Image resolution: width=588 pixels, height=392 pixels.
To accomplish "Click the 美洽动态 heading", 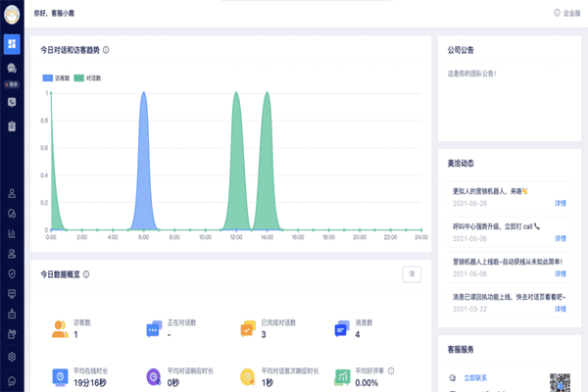I will click(461, 164).
